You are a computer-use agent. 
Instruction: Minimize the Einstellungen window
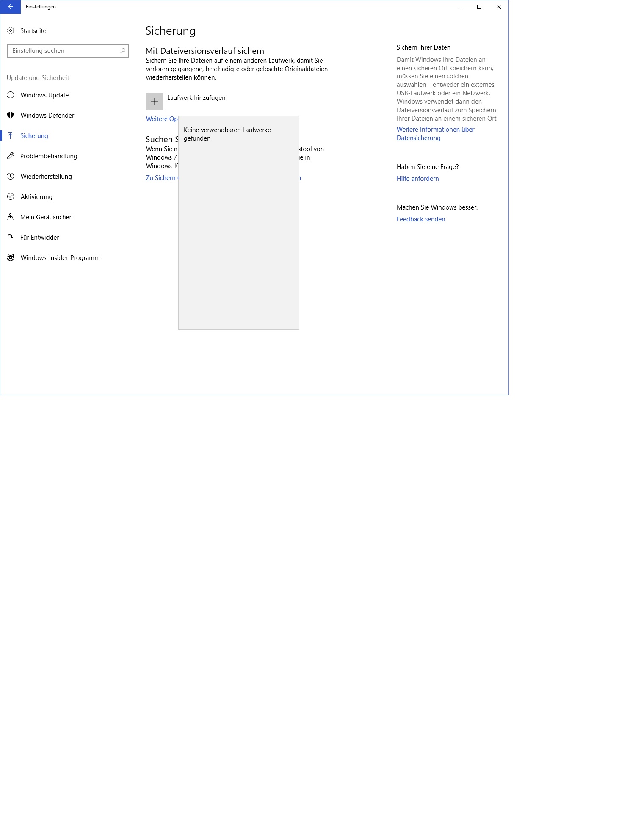(x=460, y=7)
